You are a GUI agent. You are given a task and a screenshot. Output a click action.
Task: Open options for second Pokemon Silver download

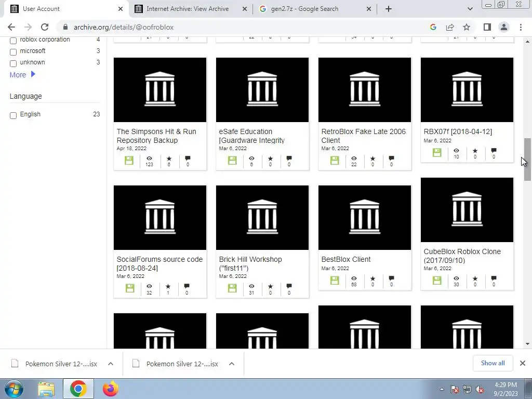(232, 364)
